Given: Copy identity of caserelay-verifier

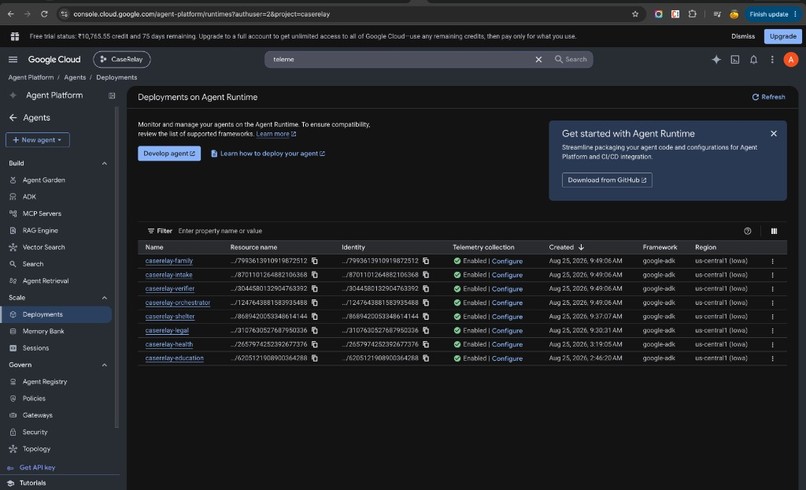Looking at the screenshot, I should coord(426,289).
